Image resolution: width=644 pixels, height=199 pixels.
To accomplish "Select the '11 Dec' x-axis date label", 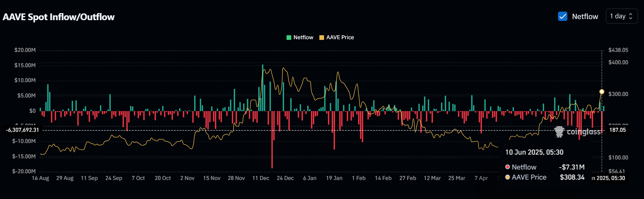I will [261, 178].
